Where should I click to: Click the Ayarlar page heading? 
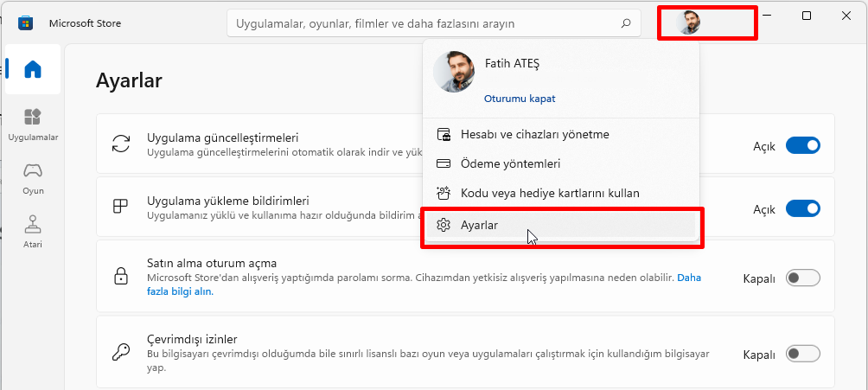coord(129,80)
